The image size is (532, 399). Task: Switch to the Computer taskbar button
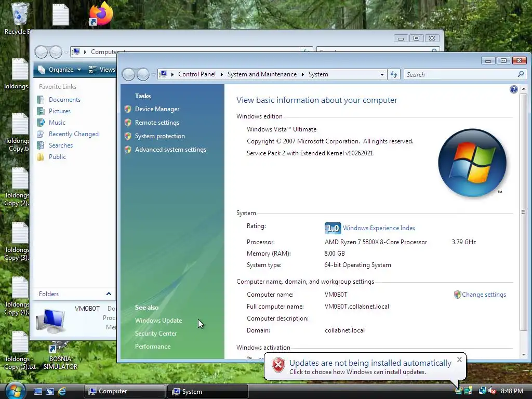(x=124, y=391)
